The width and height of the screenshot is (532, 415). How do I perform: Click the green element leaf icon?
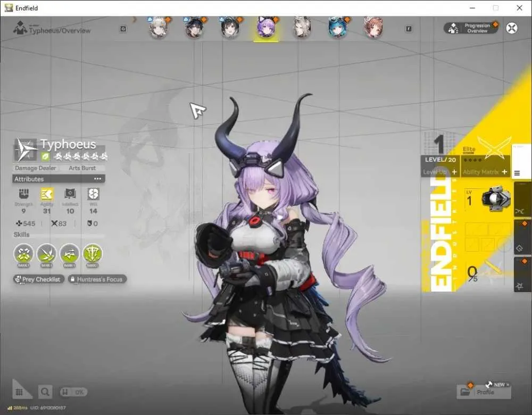click(45, 156)
